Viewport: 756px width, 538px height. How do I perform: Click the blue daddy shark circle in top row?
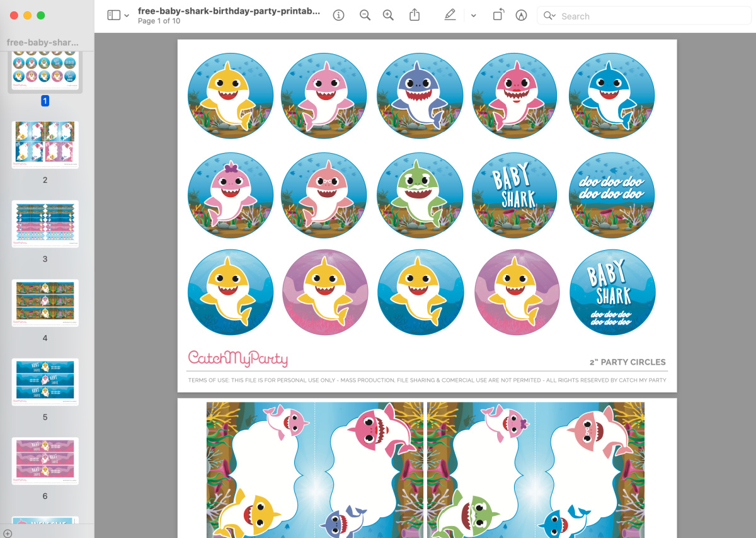612,96
